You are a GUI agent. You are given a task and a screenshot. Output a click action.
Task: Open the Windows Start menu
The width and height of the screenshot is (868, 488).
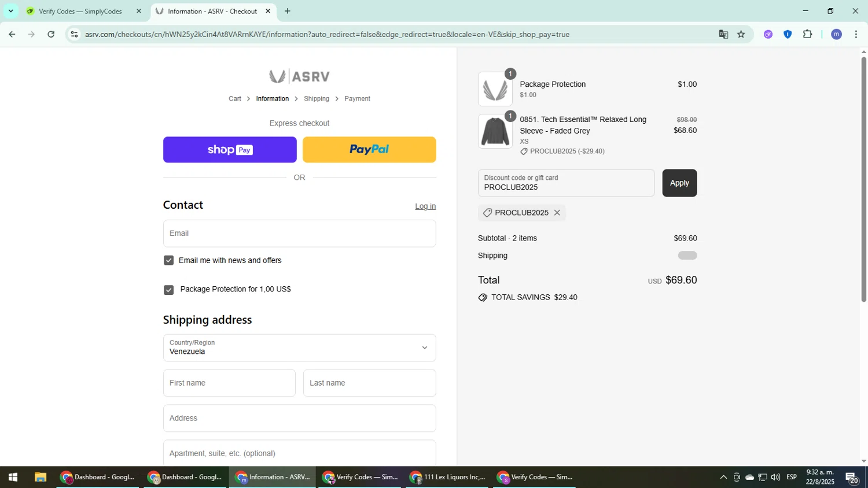pyautogui.click(x=13, y=477)
